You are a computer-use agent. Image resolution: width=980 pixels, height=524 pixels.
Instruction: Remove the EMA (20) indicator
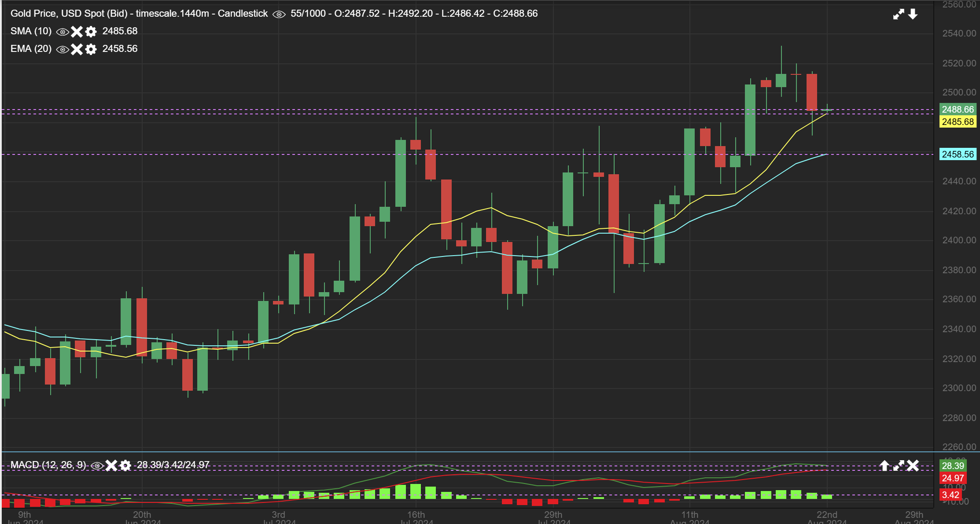pos(77,49)
